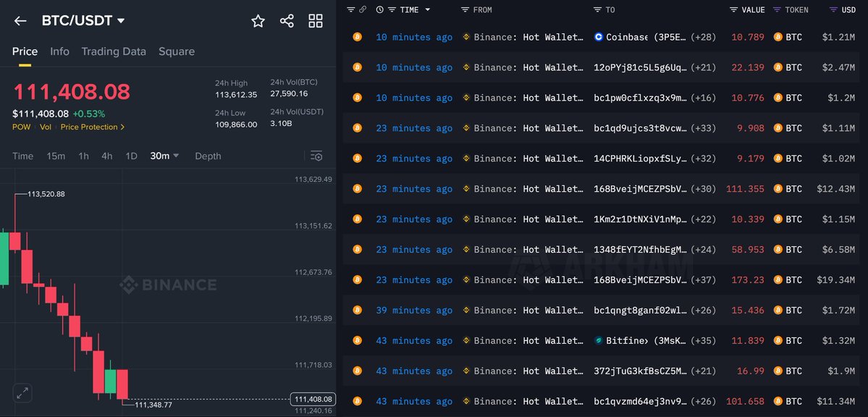The height and width of the screenshot is (417, 868).
Task: Expand the (+35) extra addresses badge
Action: click(704, 340)
